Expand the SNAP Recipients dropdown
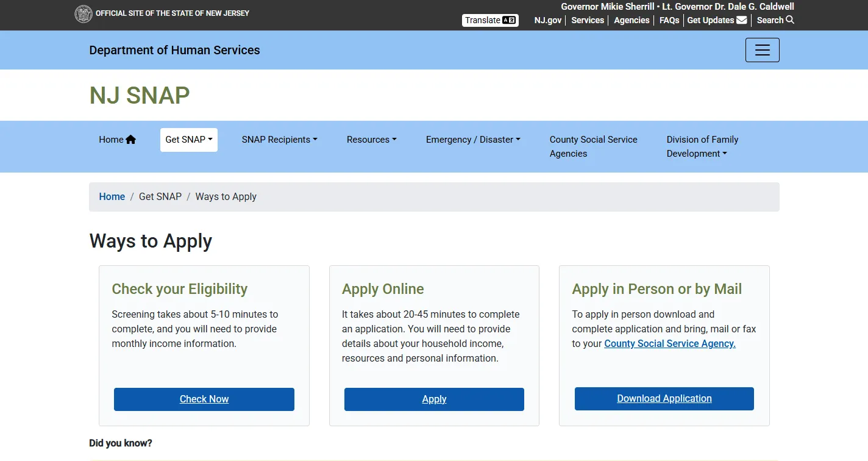Viewport: 868px width, 461px height. pyautogui.click(x=279, y=140)
